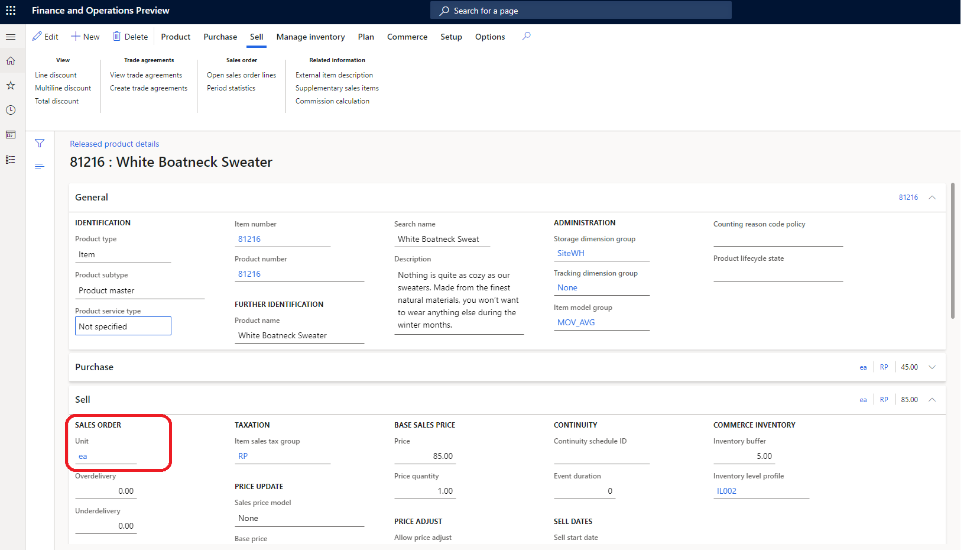
Task: Click Create trade agreements
Action: tap(148, 88)
